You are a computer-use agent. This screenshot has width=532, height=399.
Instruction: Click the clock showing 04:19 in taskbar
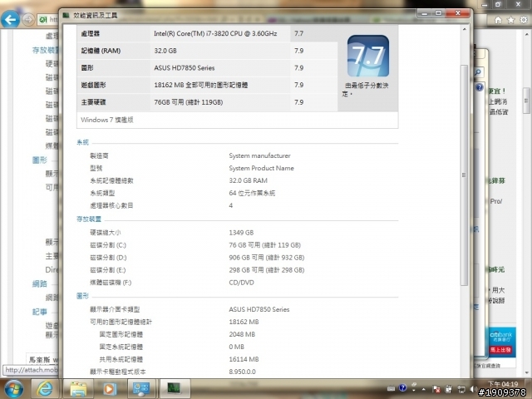pyautogui.click(x=503, y=384)
